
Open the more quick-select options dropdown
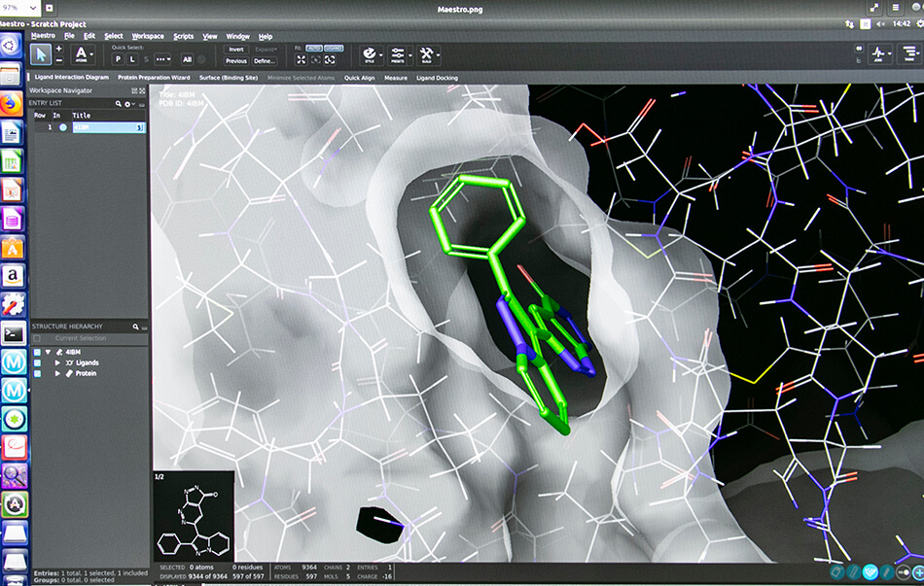click(x=162, y=59)
